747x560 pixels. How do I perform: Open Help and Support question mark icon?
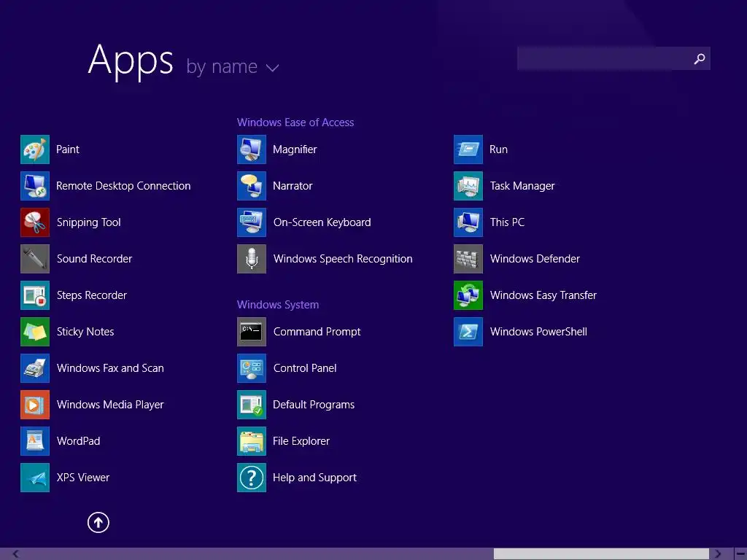[252, 477]
